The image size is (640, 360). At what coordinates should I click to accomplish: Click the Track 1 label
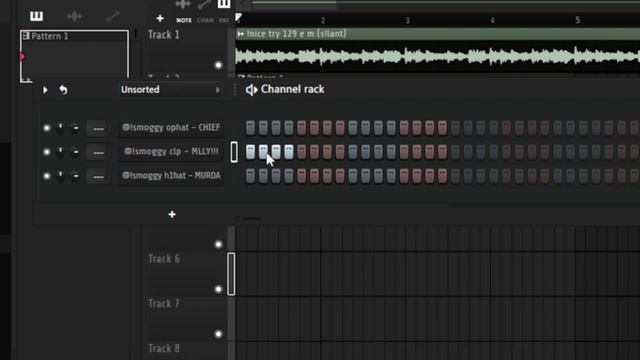(x=164, y=35)
